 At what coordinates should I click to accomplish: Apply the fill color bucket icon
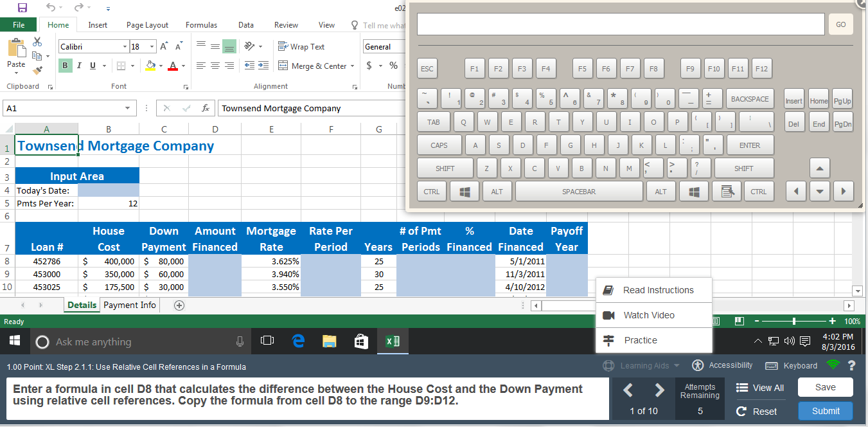tap(150, 66)
